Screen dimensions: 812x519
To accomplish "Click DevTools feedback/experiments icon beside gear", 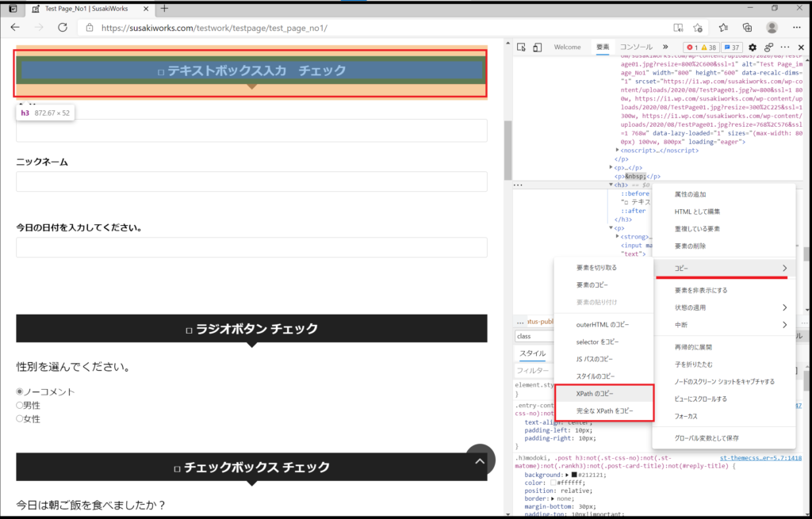I will point(768,47).
